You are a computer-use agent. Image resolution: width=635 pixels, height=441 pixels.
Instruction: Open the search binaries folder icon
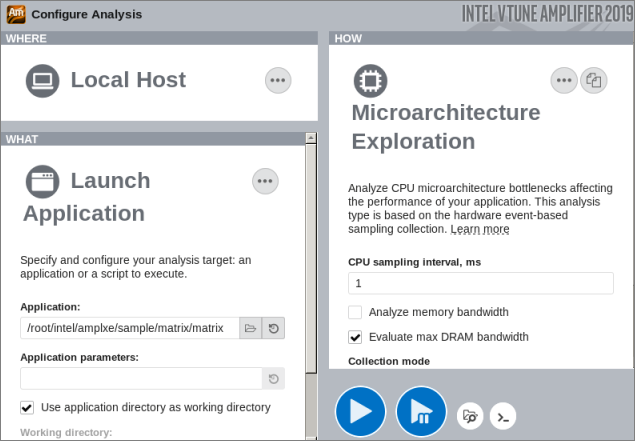click(x=470, y=414)
